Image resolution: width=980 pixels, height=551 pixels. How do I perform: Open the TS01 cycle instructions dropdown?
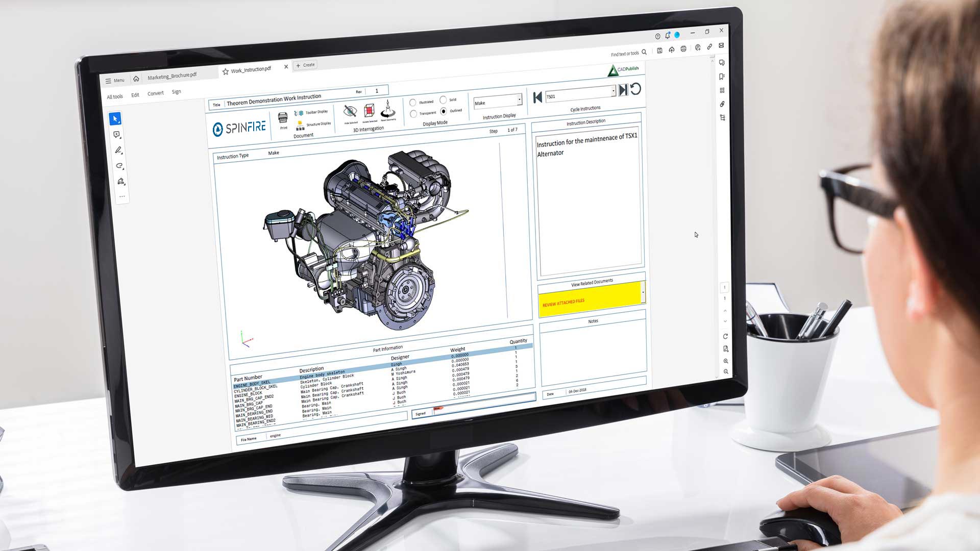(613, 91)
